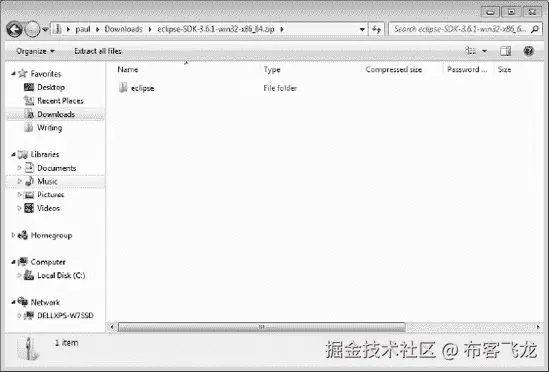This screenshot has height=372, width=549.
Task: Expand the Videos library arrow
Action: click(19, 208)
